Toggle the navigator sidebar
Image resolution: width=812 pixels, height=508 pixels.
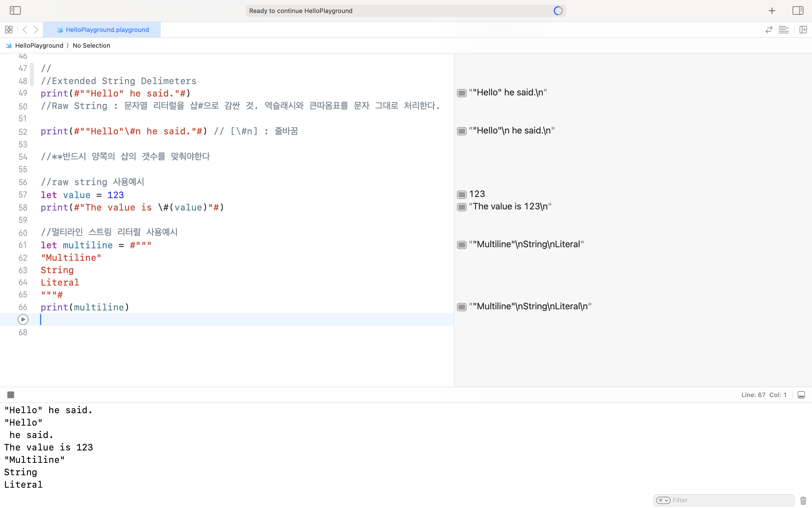[x=15, y=10]
